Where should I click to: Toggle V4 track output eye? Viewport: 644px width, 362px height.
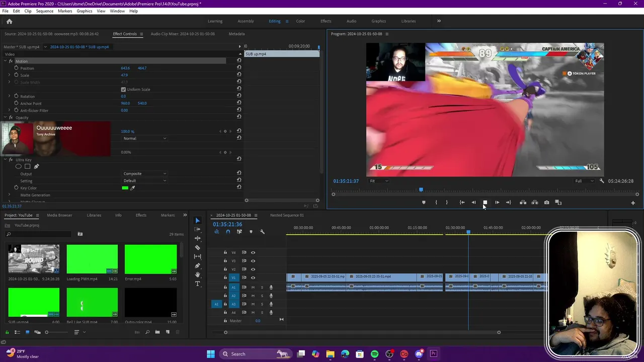pos(253,252)
